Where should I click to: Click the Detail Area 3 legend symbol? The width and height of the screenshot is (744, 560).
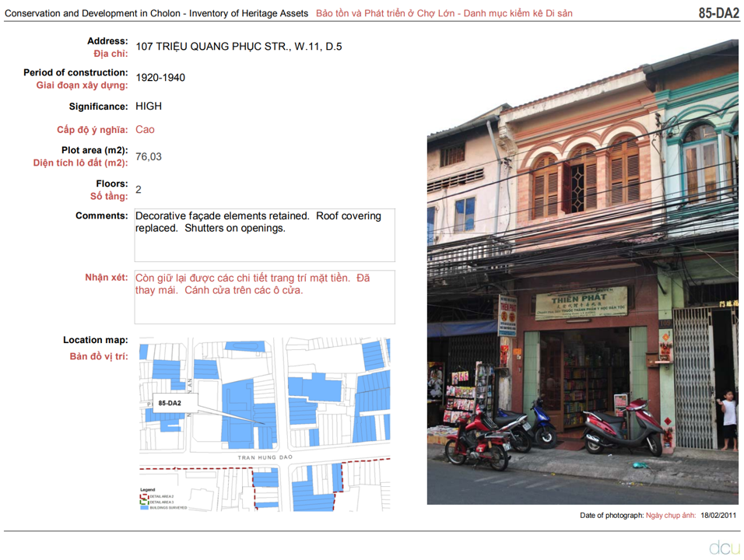click(x=143, y=502)
